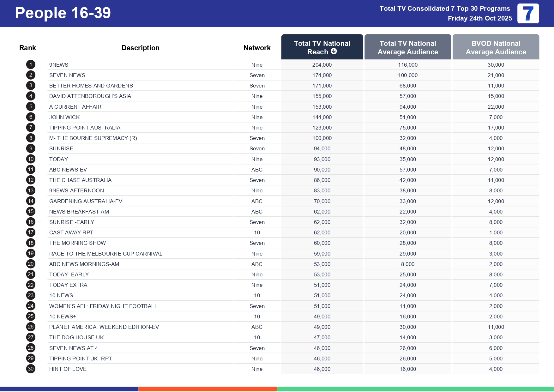The width and height of the screenshot is (554, 392).
Task: Click the rank 30 circle beside HINT OF LOVE
Action: pos(30,369)
